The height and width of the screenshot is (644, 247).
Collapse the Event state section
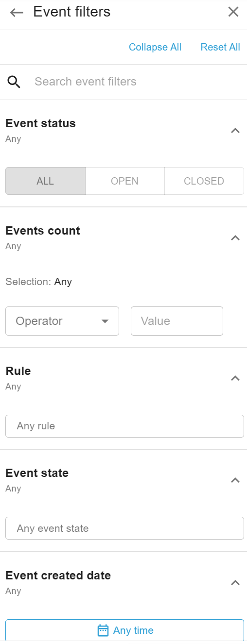[235, 480]
